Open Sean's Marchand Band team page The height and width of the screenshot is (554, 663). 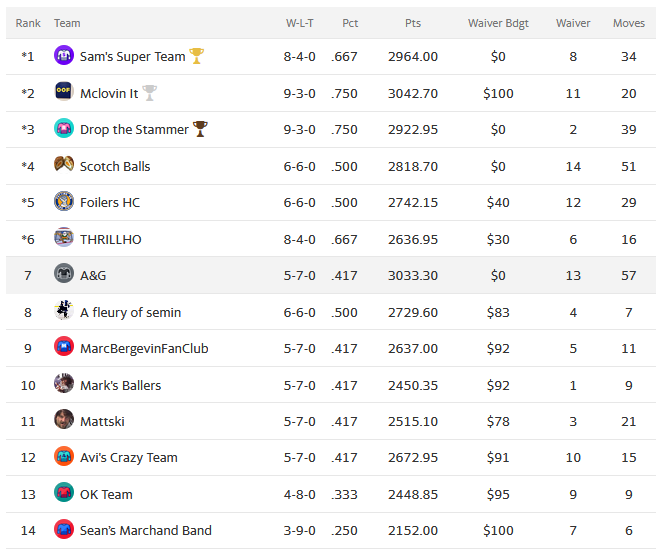coord(145,531)
